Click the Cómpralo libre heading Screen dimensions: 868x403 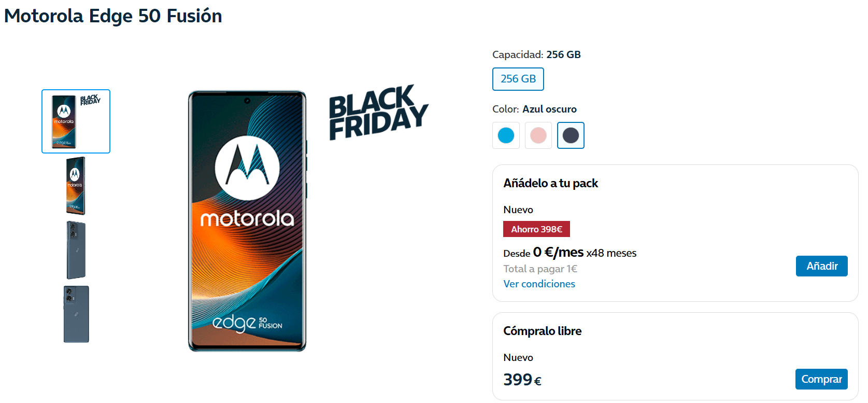tap(542, 331)
